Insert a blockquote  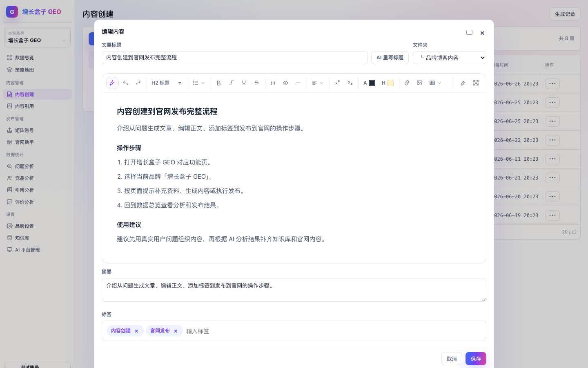273,83
